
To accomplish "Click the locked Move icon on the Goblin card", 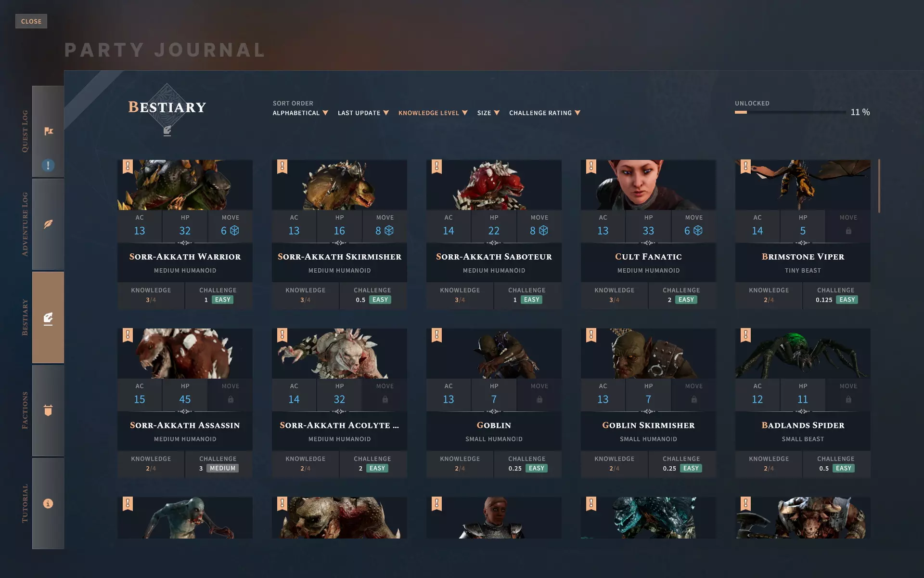I will coord(539,400).
